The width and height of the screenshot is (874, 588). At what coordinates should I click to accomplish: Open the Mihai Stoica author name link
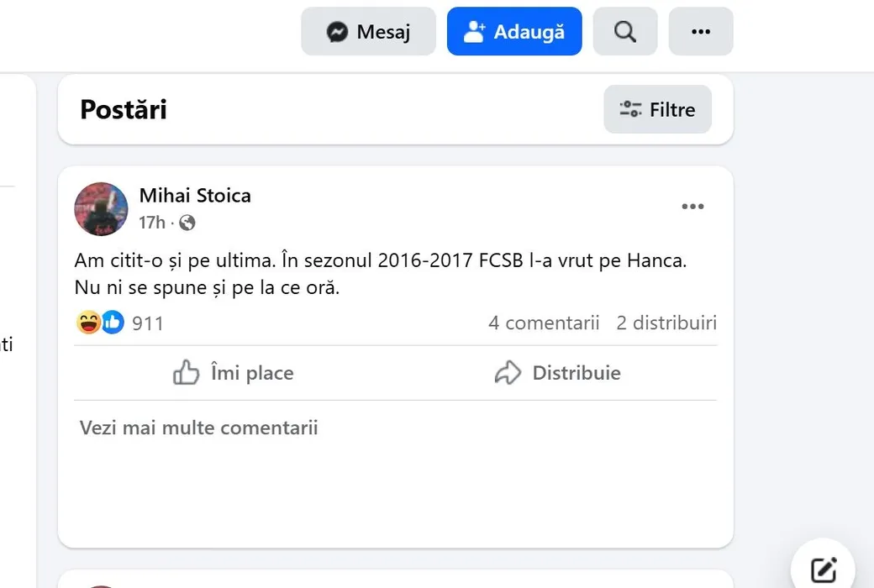click(195, 196)
